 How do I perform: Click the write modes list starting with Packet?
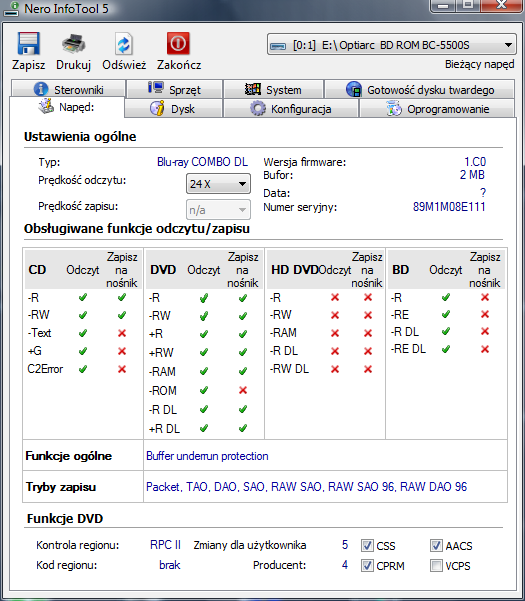tap(307, 486)
